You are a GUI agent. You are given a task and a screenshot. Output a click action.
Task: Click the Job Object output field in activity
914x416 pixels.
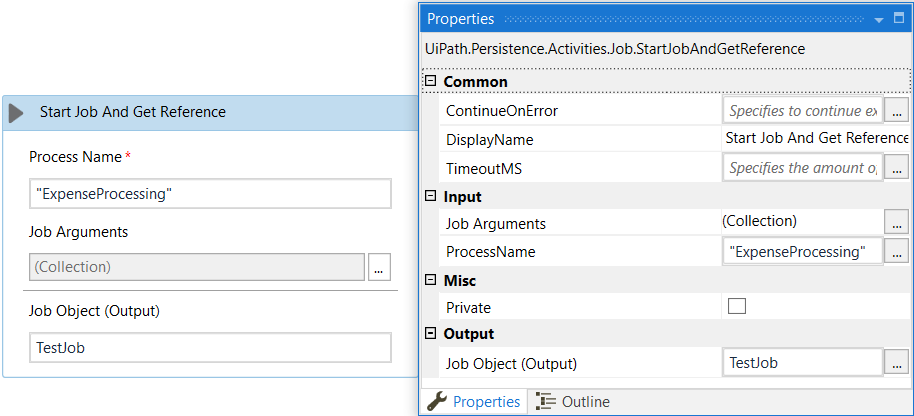point(210,347)
